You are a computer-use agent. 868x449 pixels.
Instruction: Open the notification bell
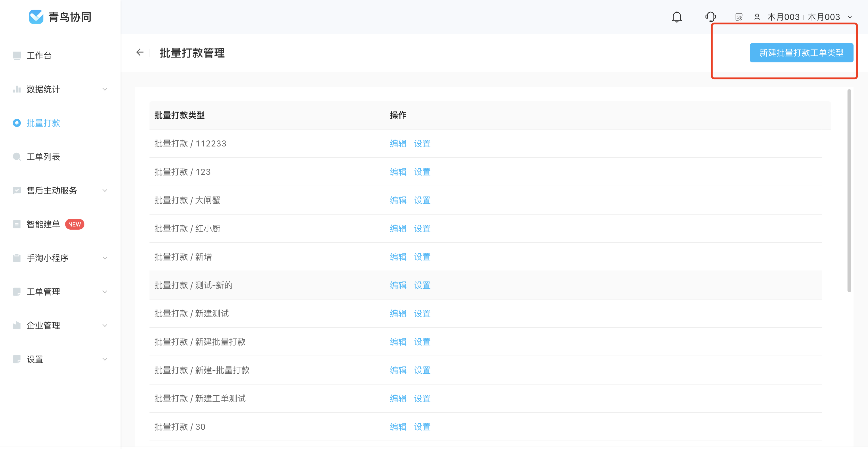[x=677, y=17]
